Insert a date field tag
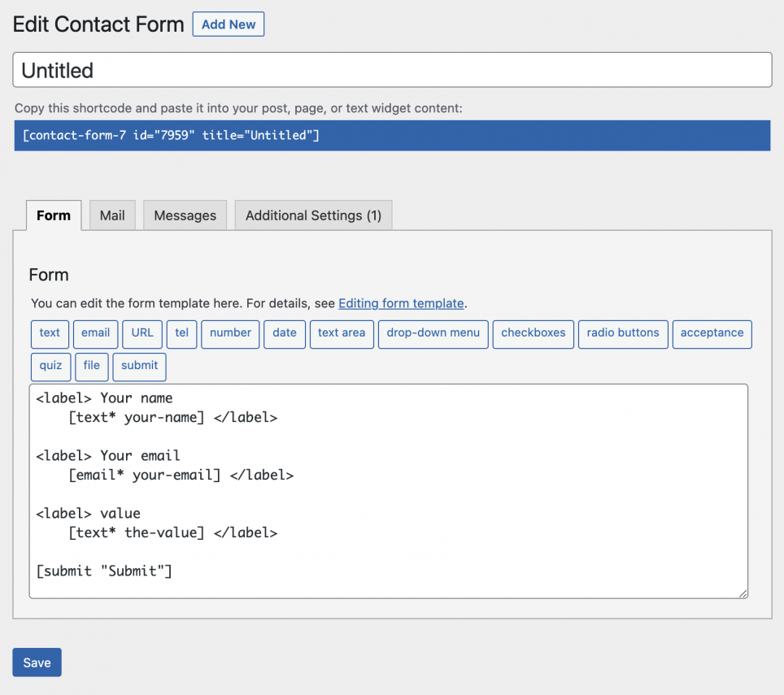 (285, 334)
